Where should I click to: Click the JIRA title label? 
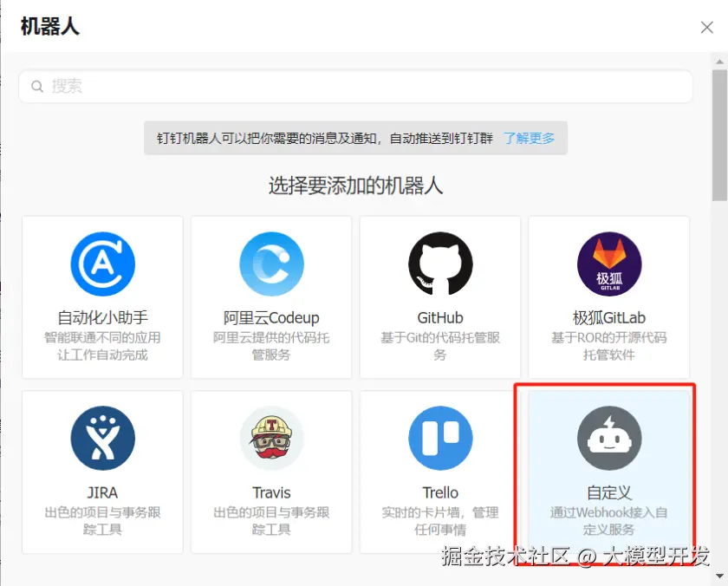click(x=102, y=492)
